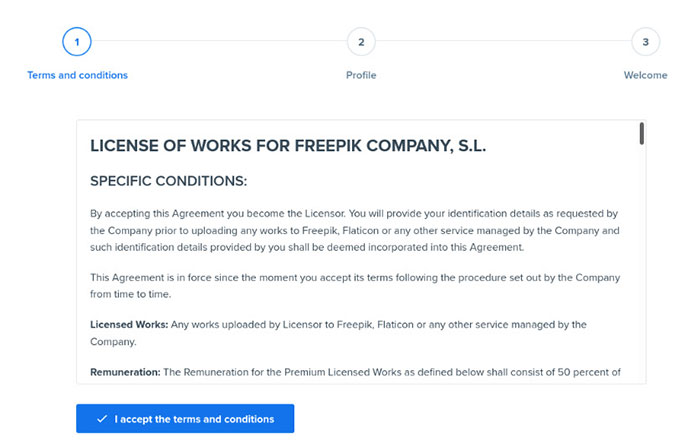Open the Terms and conditions step label
700x448 pixels.
(x=77, y=75)
